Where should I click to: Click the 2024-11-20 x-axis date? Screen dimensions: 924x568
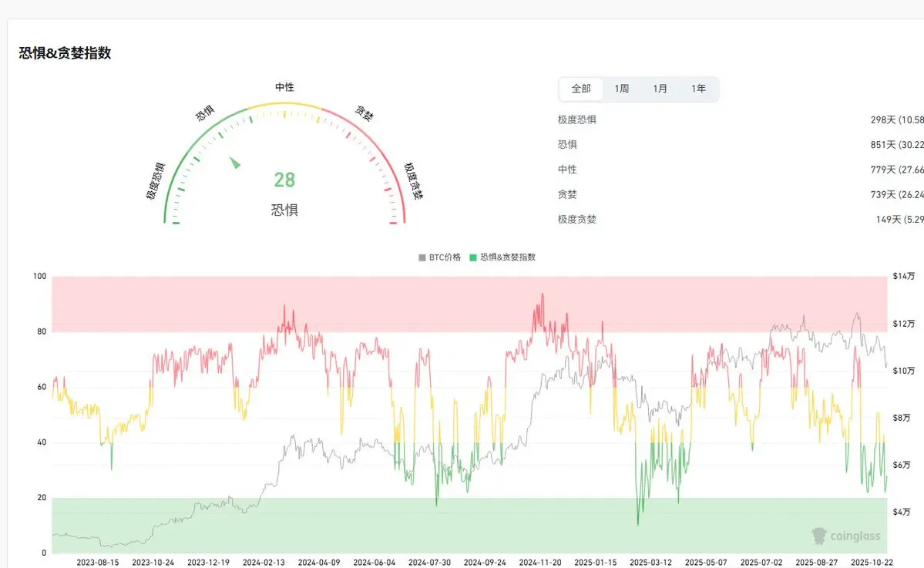pyautogui.click(x=540, y=563)
